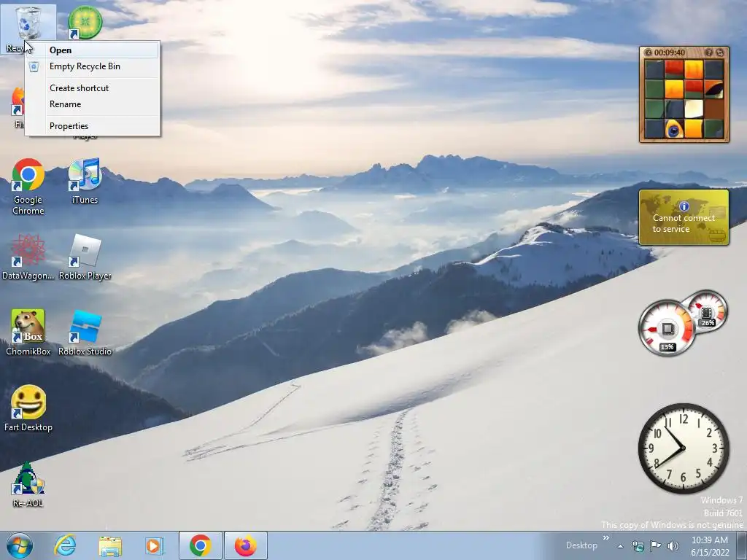Select the green lime LimeWire shortcut

tap(85, 23)
